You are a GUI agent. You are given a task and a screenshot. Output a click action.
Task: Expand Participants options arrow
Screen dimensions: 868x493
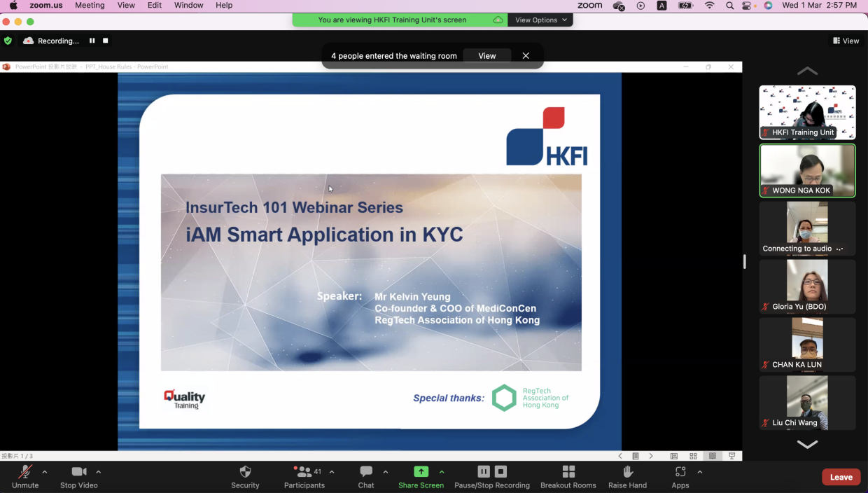click(x=332, y=472)
